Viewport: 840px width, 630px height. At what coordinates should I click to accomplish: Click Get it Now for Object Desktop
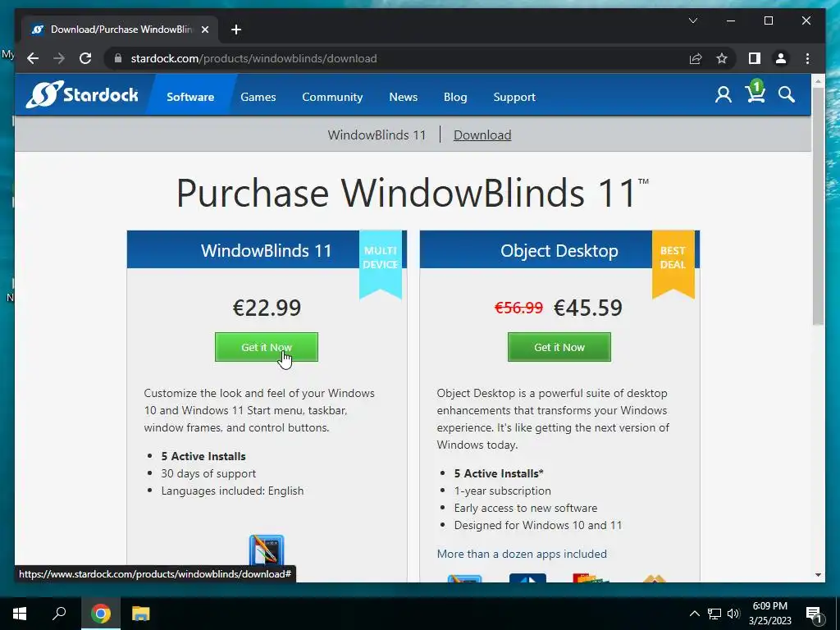click(x=559, y=347)
